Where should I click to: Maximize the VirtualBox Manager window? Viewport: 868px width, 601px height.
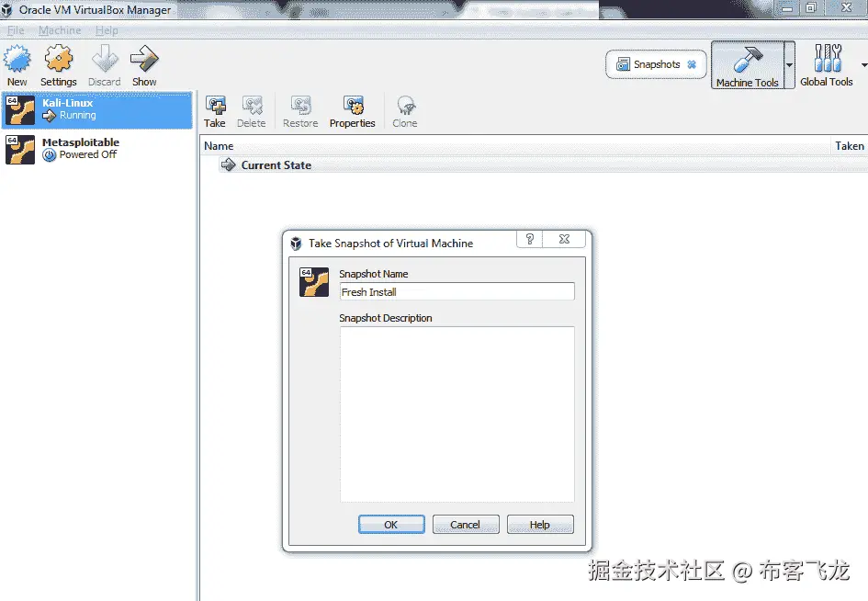[x=812, y=7]
